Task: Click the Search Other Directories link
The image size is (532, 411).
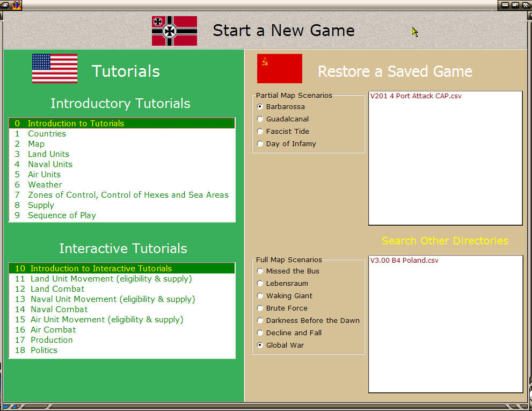Action: coord(444,241)
